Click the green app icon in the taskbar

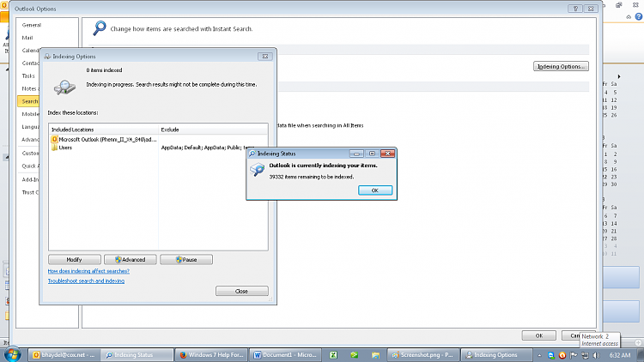[355, 355]
